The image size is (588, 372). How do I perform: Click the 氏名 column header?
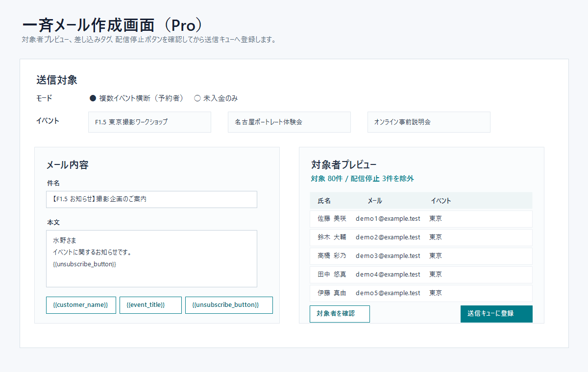324,201
